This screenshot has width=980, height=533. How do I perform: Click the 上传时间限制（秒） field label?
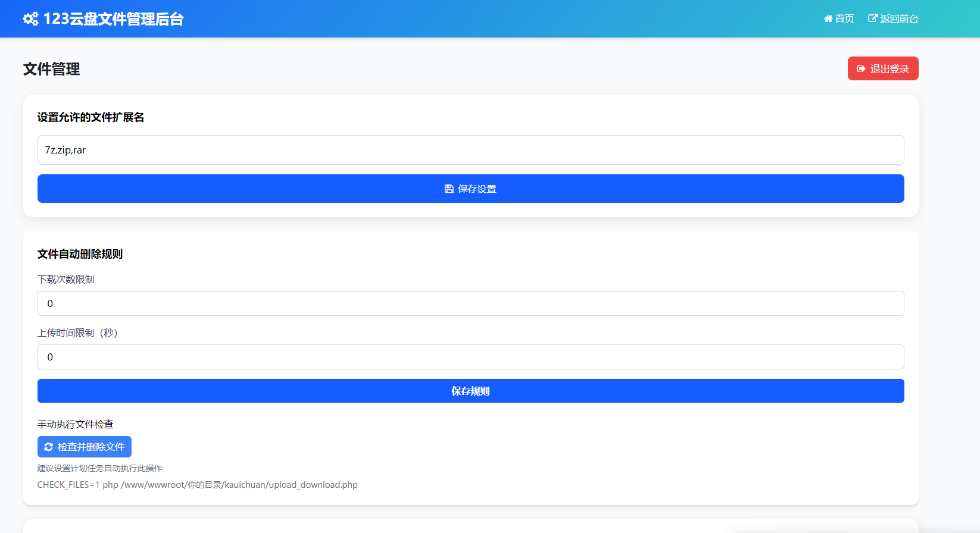click(78, 333)
